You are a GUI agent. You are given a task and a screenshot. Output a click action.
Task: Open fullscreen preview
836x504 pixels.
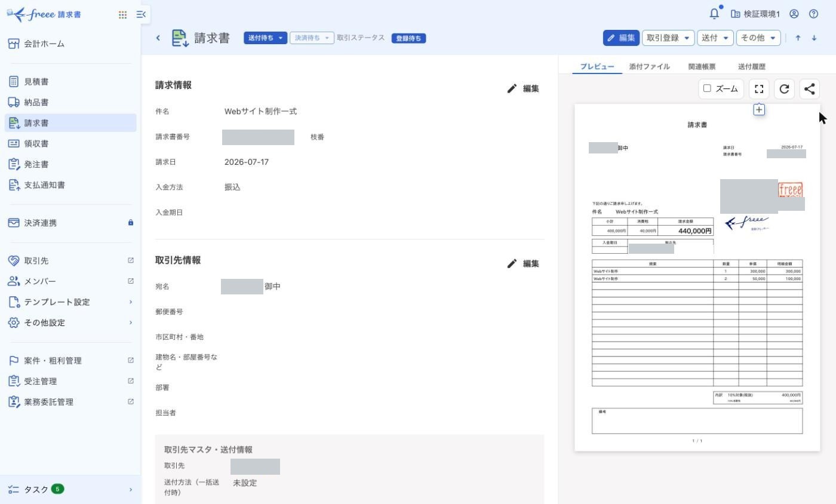(x=759, y=88)
